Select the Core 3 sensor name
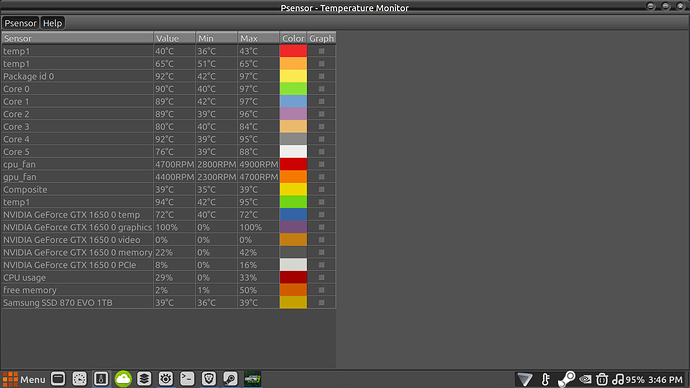This screenshot has height=388, width=690. pyautogui.click(x=16, y=127)
